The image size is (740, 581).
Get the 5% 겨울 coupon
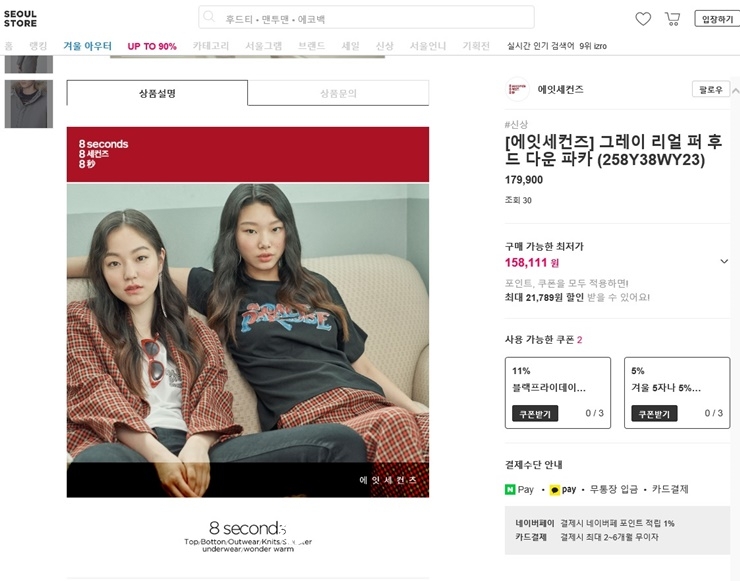(x=654, y=413)
